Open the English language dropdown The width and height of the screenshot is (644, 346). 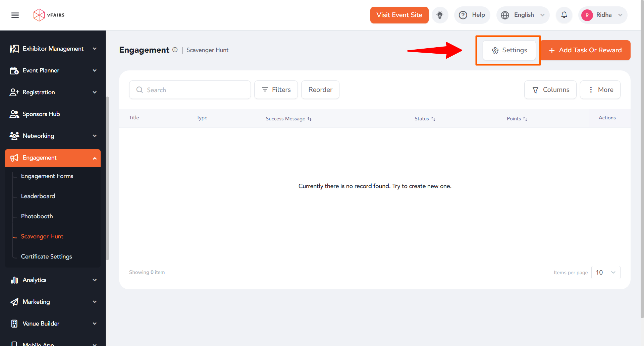click(x=523, y=15)
